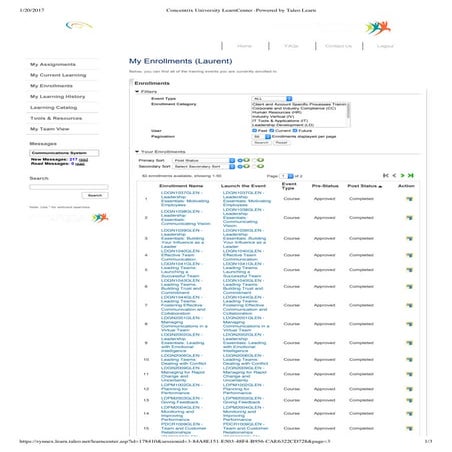The image size is (452, 452).
Task: Click the Home link in top navigation
Action: point(244,46)
